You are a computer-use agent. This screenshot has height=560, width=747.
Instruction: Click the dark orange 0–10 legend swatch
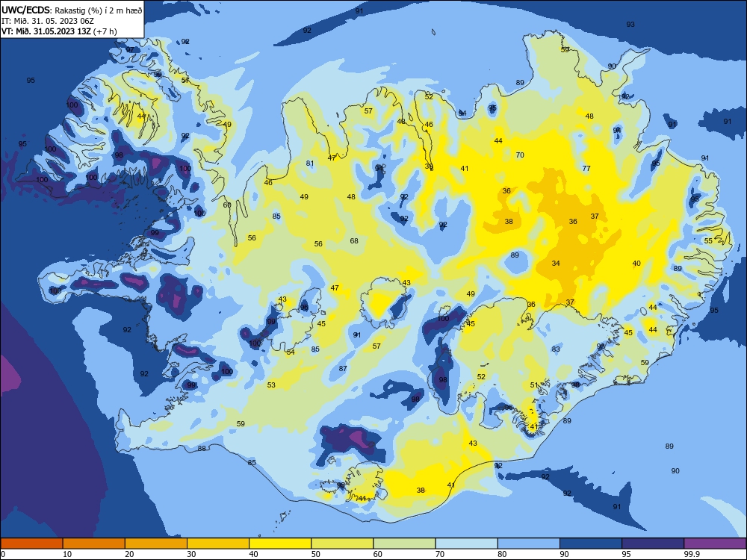[x=31, y=544]
